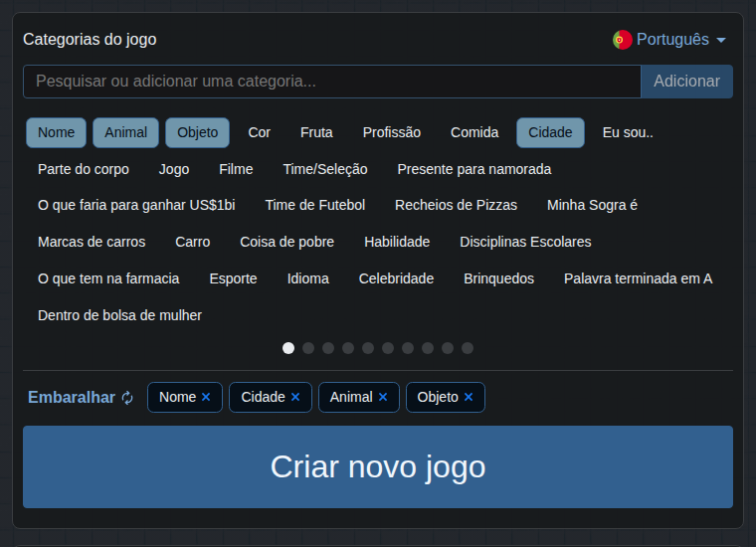This screenshot has width=756, height=547.
Task: Select the Time de Futebol category
Action: coord(315,205)
